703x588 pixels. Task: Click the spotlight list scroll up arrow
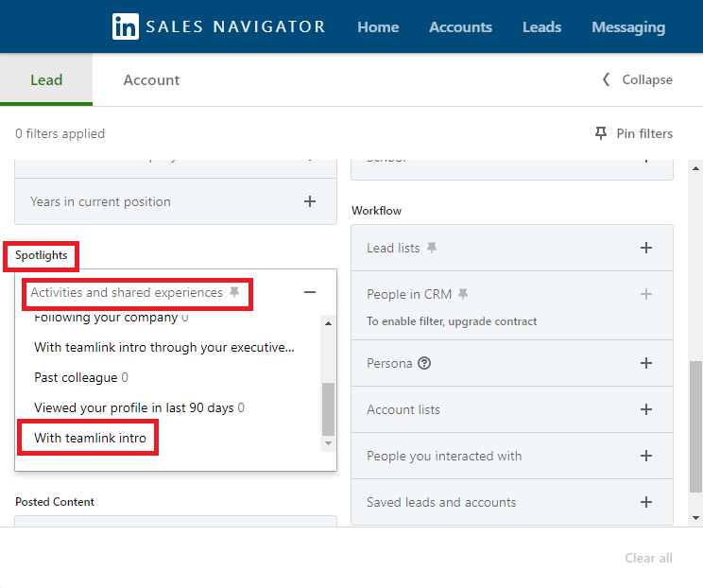click(x=328, y=323)
